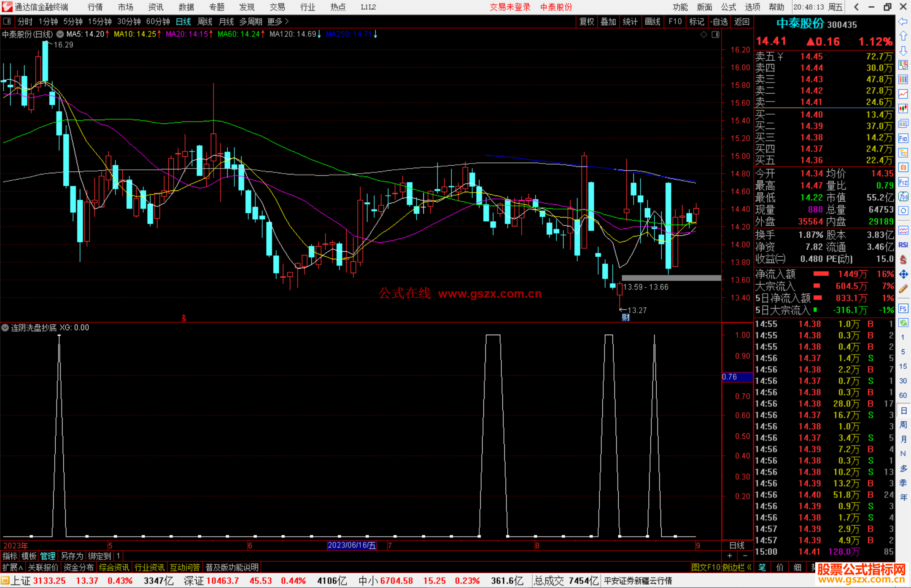This screenshot has width=911, height=588.
Task: Click the green refresh icon in sidebar
Action: pos(903,323)
